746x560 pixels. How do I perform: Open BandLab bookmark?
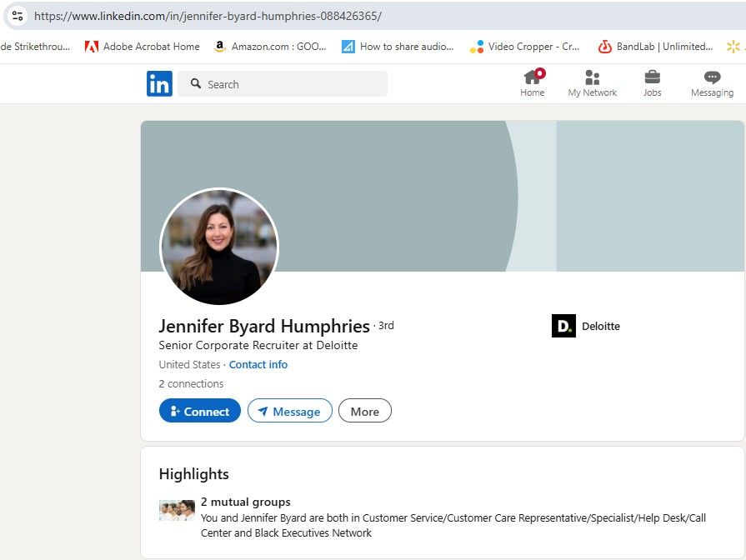(x=655, y=47)
